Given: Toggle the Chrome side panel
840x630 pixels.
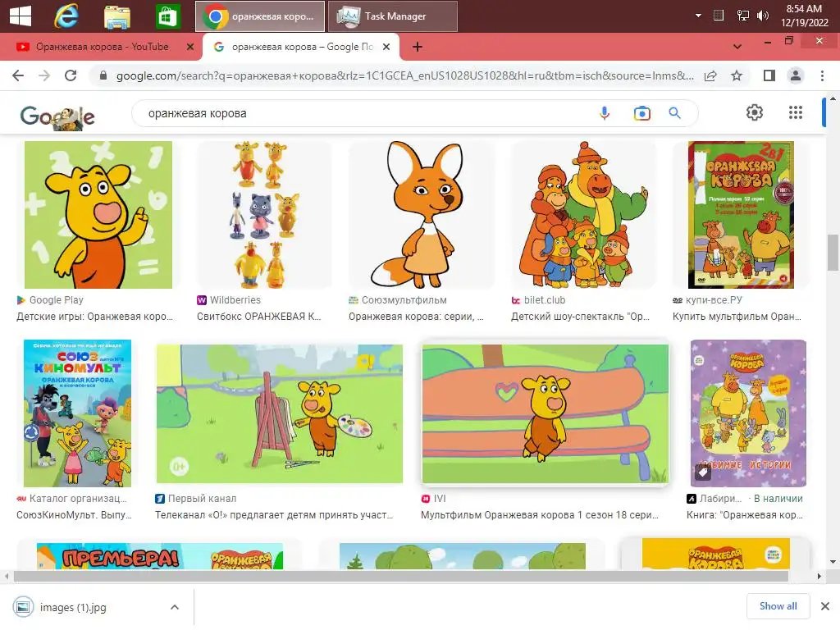Looking at the screenshot, I should click(x=769, y=75).
